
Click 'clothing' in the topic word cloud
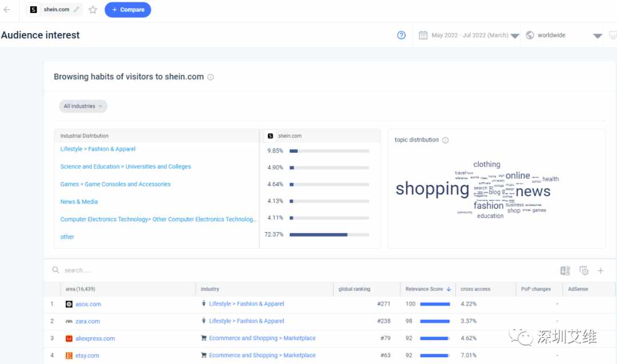coord(487,164)
